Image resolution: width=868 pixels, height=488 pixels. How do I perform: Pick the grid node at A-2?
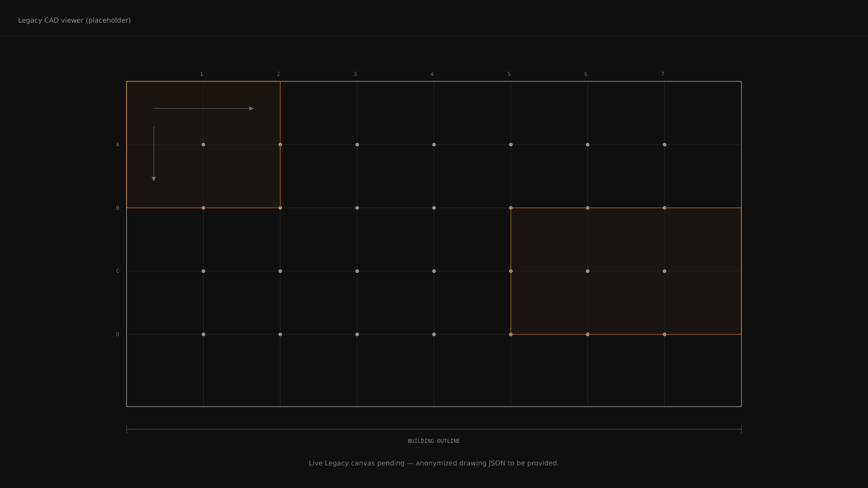pos(280,145)
